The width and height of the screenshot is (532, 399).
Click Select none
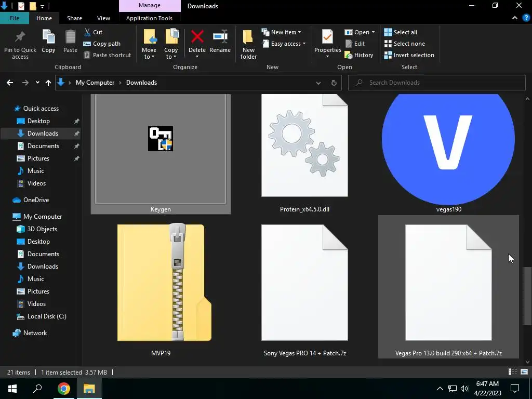(x=404, y=44)
